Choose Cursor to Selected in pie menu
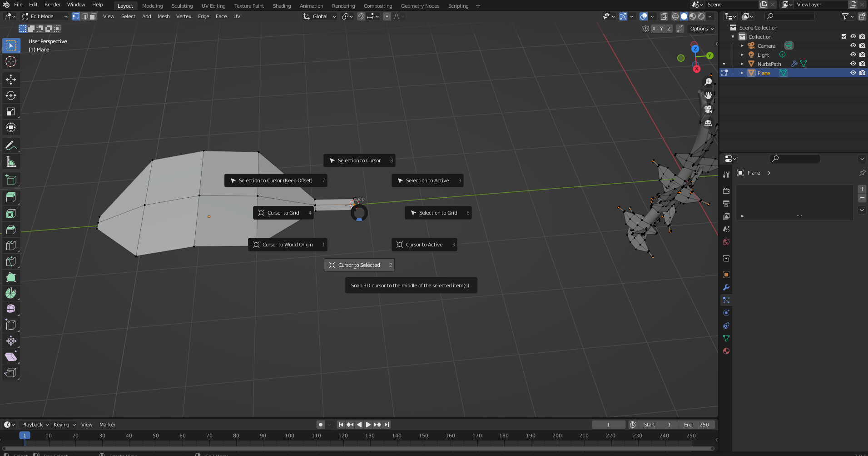The height and width of the screenshot is (456, 868). 359,265
